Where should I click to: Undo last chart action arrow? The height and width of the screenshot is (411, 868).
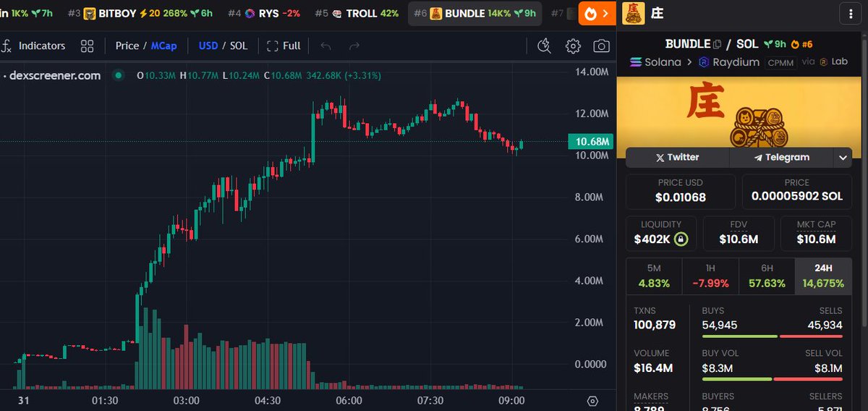tap(325, 46)
